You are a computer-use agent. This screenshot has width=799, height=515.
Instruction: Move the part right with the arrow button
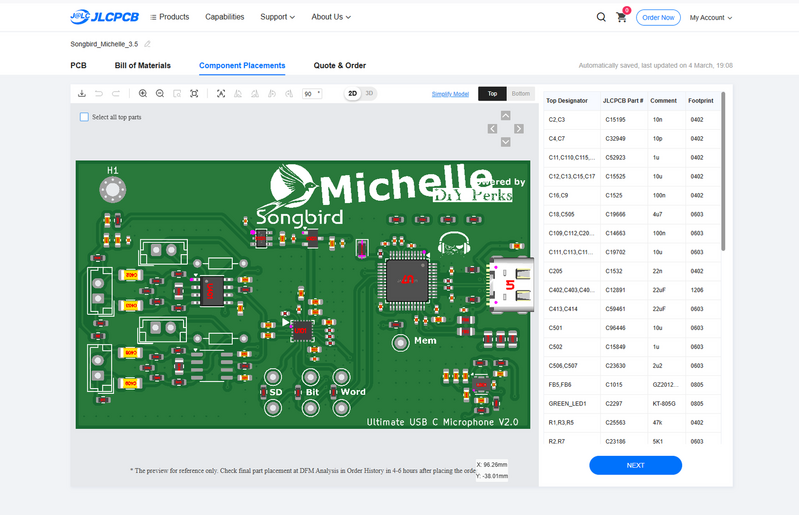(519, 129)
